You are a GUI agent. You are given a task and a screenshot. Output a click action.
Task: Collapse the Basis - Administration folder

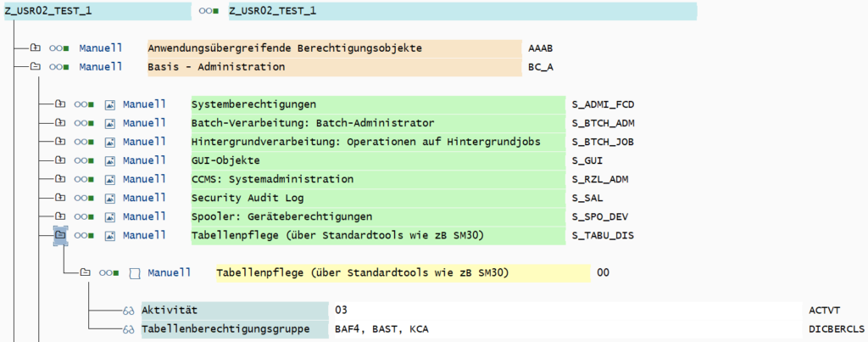[x=35, y=67]
